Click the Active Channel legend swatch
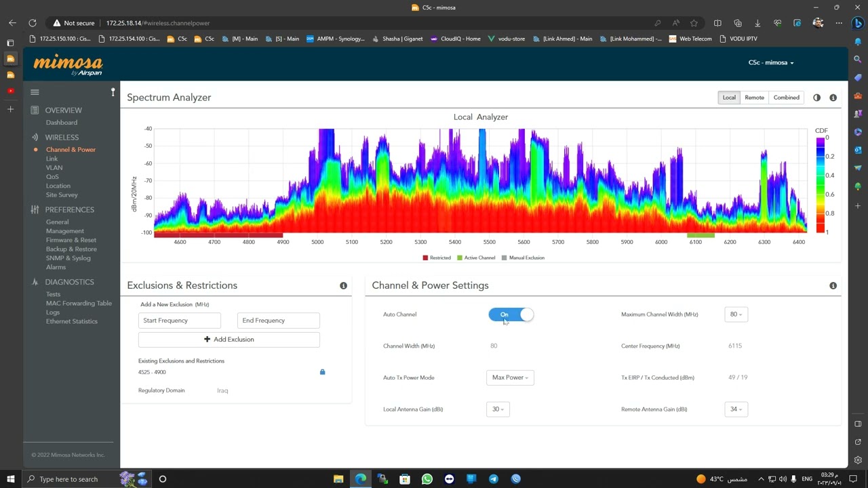Viewport: 868px width, 488px height. [x=460, y=258]
